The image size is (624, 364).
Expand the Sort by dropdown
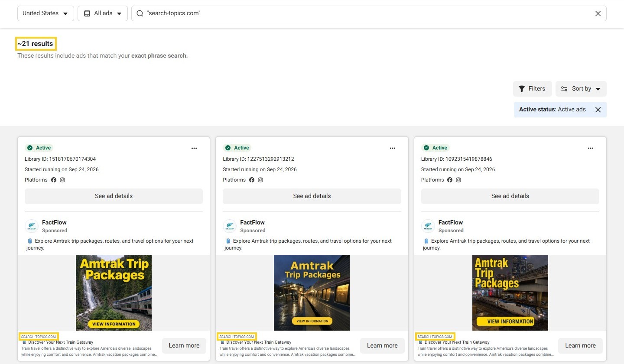(x=581, y=88)
